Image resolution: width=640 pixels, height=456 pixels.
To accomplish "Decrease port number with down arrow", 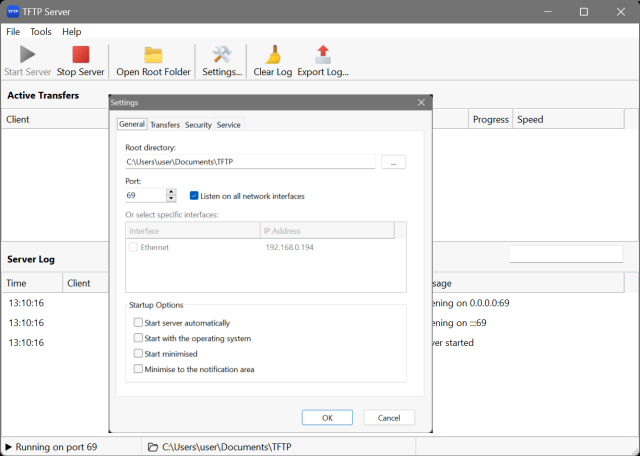I will click(x=171, y=199).
